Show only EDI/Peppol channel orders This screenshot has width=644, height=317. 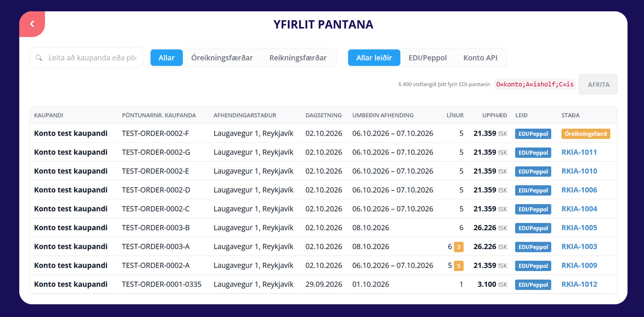tap(427, 58)
